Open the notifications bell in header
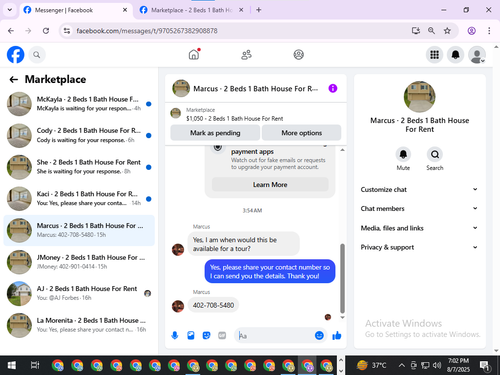Viewport: 500px width, 375px height. (455, 55)
